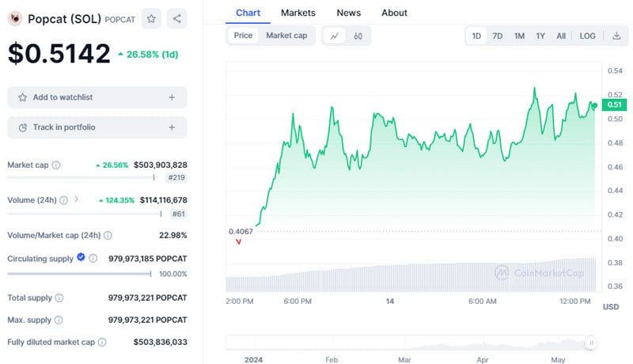Viewport: 633px width, 364px height.
Task: Toggle chart to Market cap view
Action: (x=286, y=36)
